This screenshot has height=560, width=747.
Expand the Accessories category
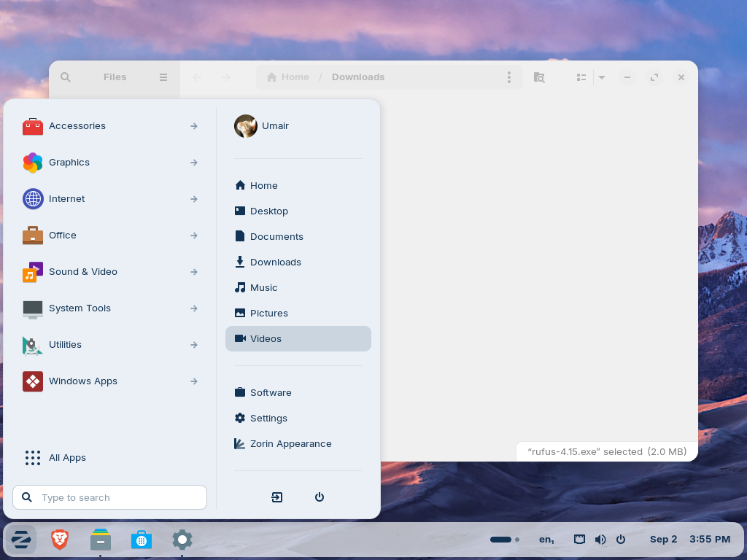pyautogui.click(x=110, y=126)
